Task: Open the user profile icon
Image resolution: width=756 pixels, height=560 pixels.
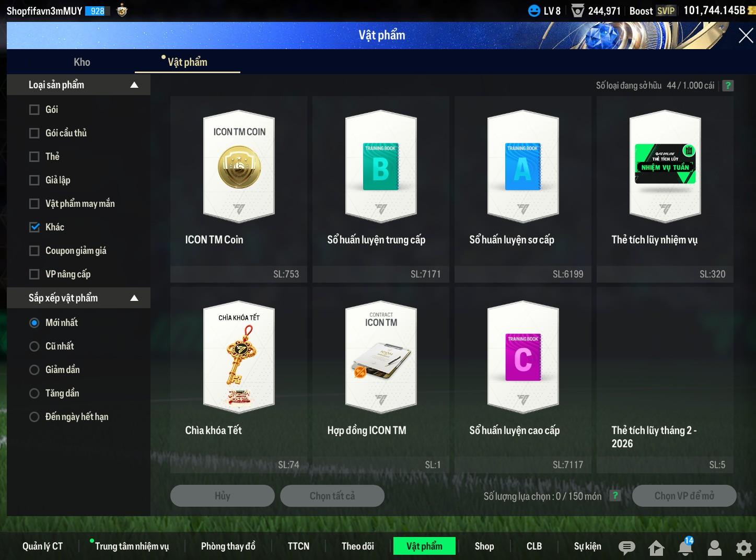Action: pyautogui.click(x=714, y=547)
